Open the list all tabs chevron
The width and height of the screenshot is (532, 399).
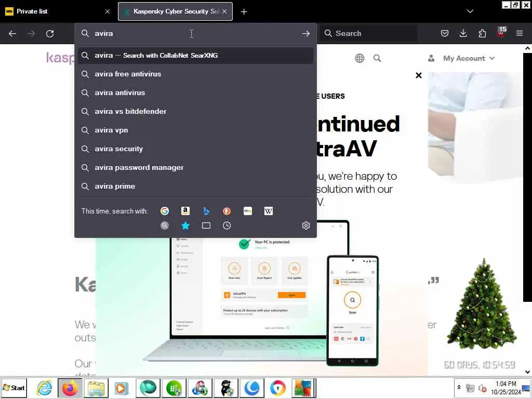tap(470, 11)
